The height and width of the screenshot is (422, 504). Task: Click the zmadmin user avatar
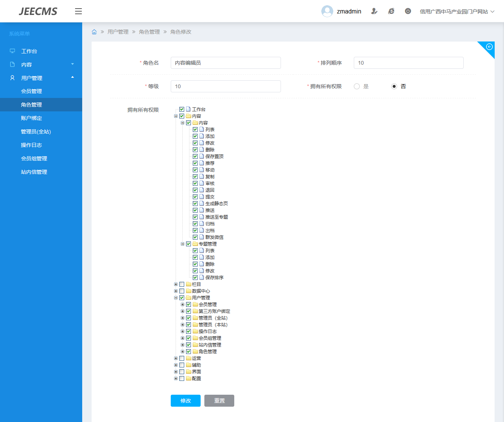(x=327, y=11)
